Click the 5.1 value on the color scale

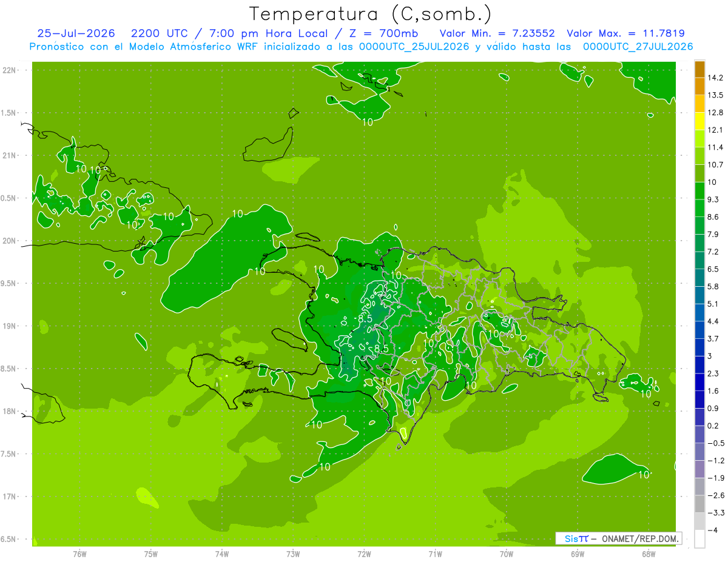click(714, 304)
